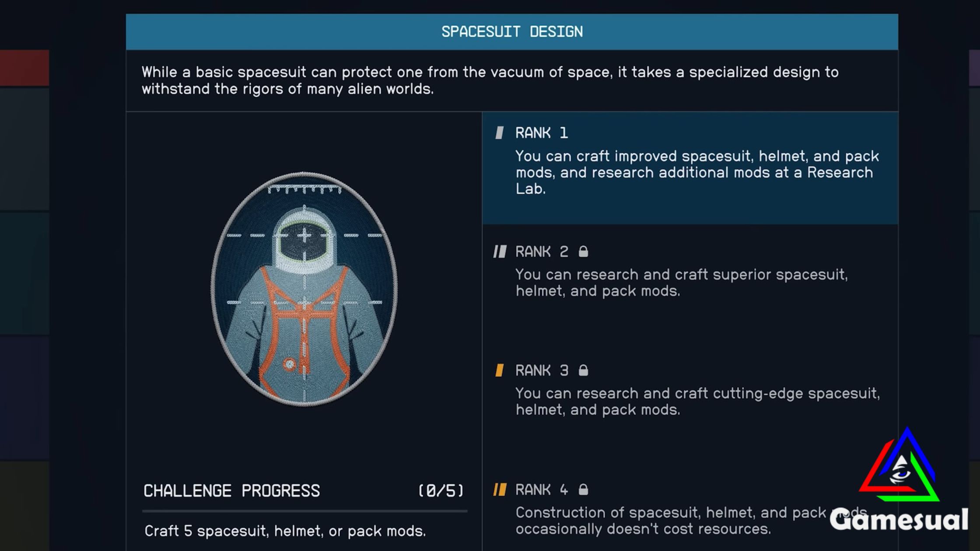Click the Rank 2 lock icon
Screen dimensions: 980x551
coord(583,251)
